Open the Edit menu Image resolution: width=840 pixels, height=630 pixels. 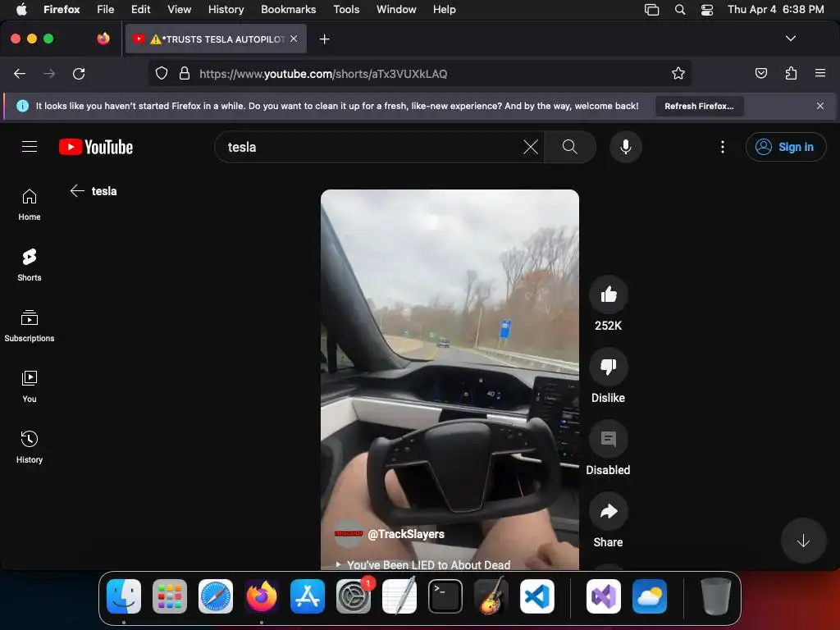pos(140,10)
